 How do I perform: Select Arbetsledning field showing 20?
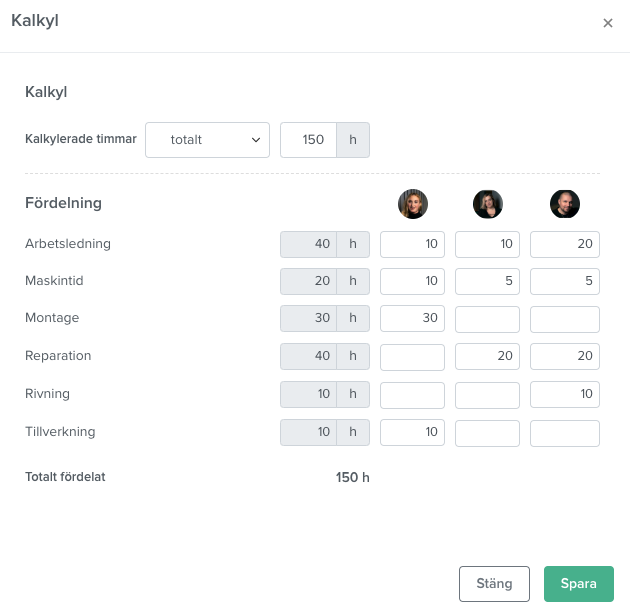point(565,244)
